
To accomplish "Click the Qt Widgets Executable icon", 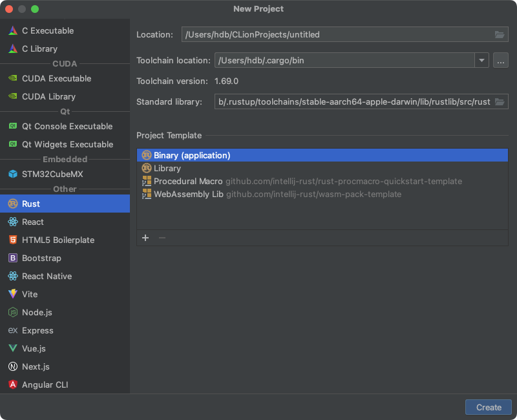I will pyautogui.click(x=13, y=144).
